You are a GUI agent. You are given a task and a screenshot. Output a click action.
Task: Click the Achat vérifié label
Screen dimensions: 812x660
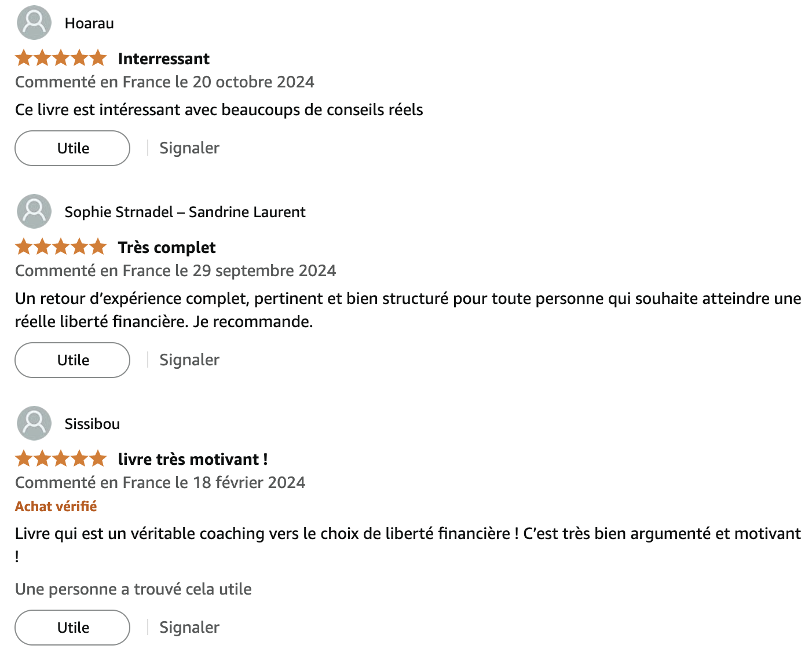(56, 507)
